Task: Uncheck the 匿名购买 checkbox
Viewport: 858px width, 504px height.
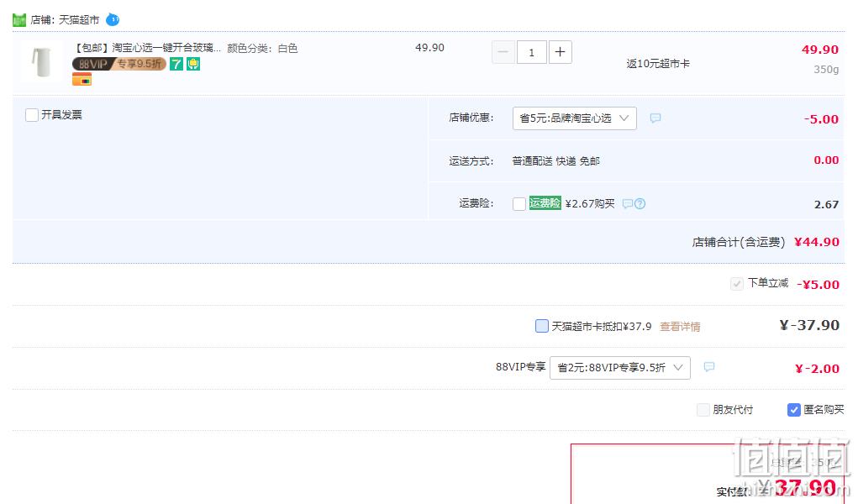Action: [794, 410]
